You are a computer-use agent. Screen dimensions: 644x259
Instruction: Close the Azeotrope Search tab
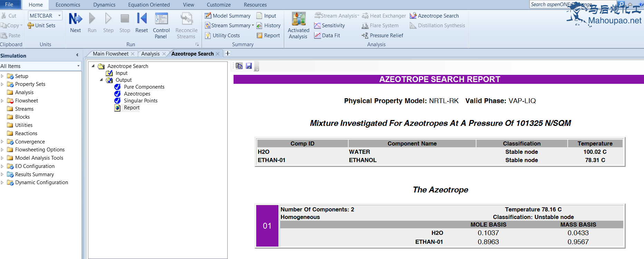pyautogui.click(x=218, y=54)
